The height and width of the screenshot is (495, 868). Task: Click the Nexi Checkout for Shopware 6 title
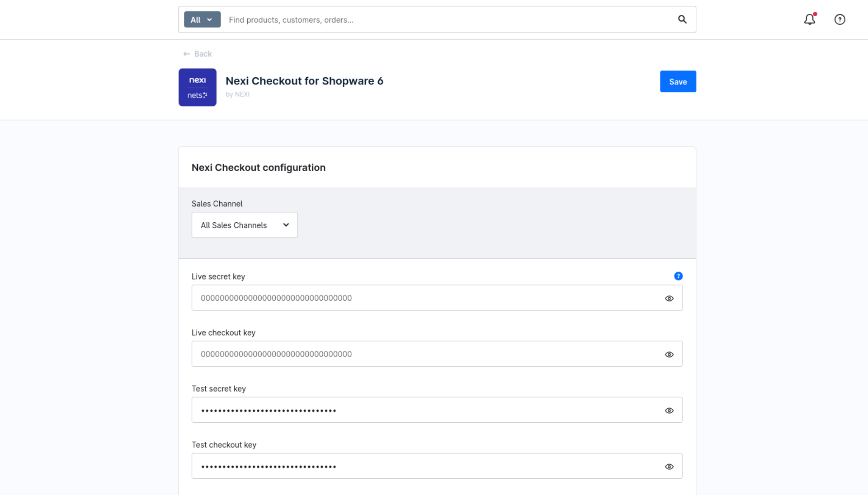pyautogui.click(x=304, y=81)
